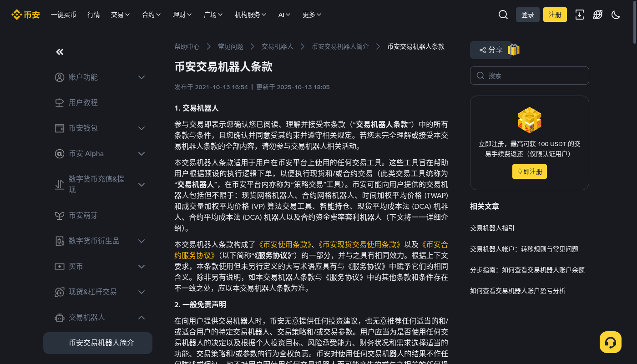This screenshot has height=364, width=637.
Task: Click the 登录 button
Action: click(x=528, y=15)
